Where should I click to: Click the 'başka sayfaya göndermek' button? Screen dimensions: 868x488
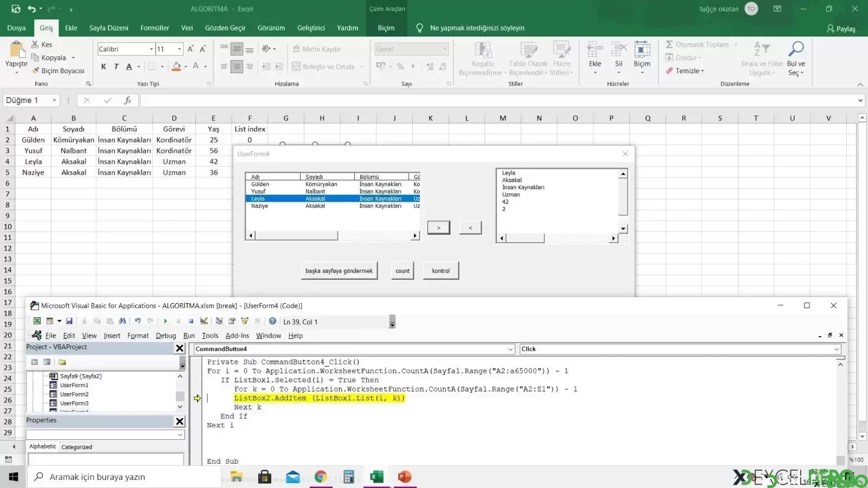(339, 271)
